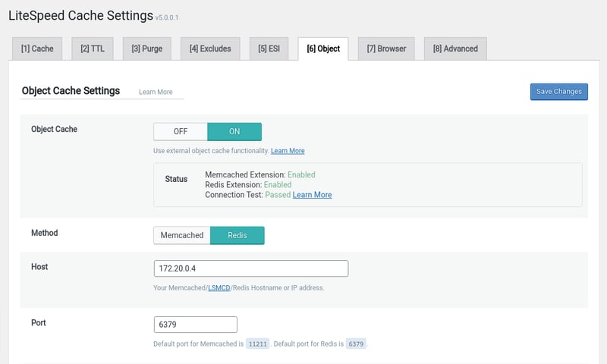Click the [6] Object tab
607x364 pixels.
pyautogui.click(x=323, y=49)
